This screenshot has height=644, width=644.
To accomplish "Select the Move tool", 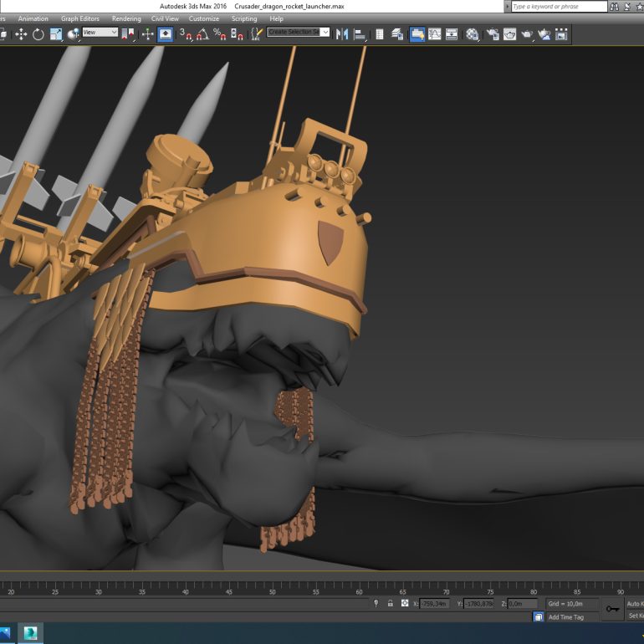I will pos(21,34).
